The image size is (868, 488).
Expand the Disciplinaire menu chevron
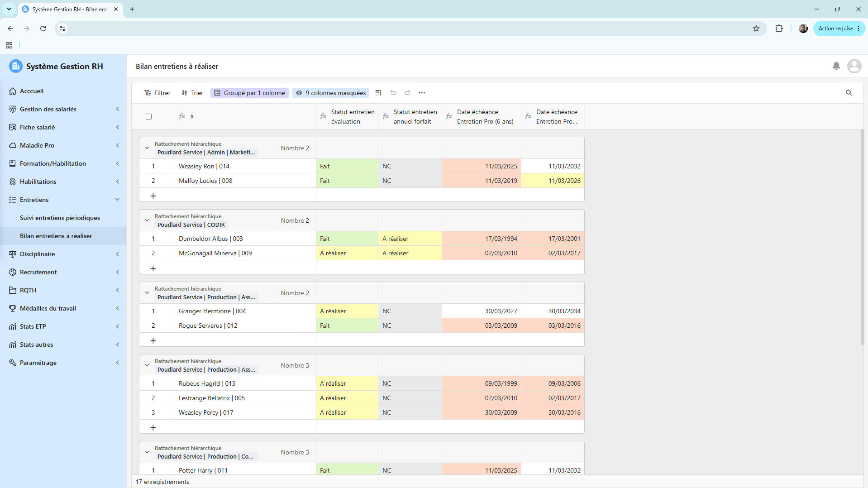(118, 254)
